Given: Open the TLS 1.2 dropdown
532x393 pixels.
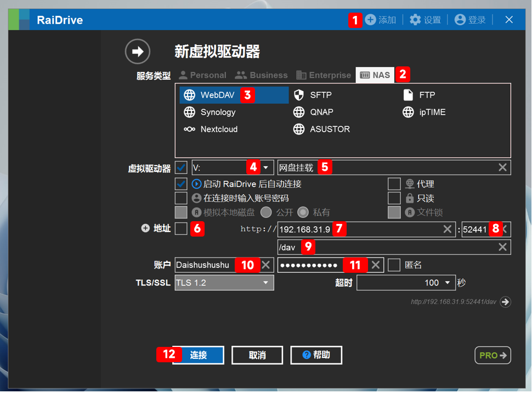Looking at the screenshot, I should click(x=224, y=283).
